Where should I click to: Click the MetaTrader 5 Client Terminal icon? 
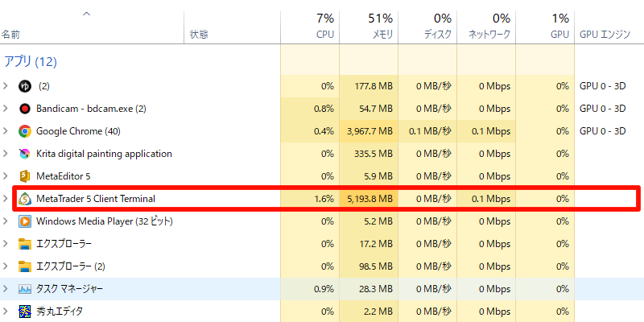coord(25,199)
